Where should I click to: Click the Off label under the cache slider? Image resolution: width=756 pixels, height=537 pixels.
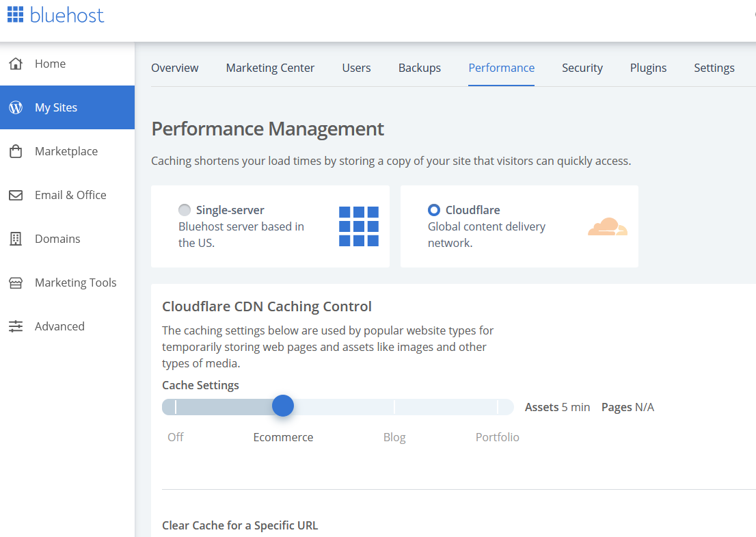(176, 437)
